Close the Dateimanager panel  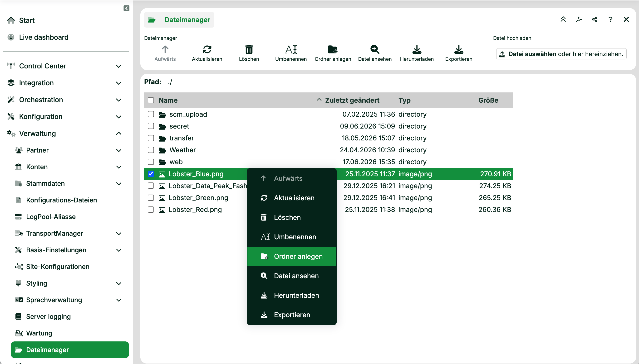[626, 19]
